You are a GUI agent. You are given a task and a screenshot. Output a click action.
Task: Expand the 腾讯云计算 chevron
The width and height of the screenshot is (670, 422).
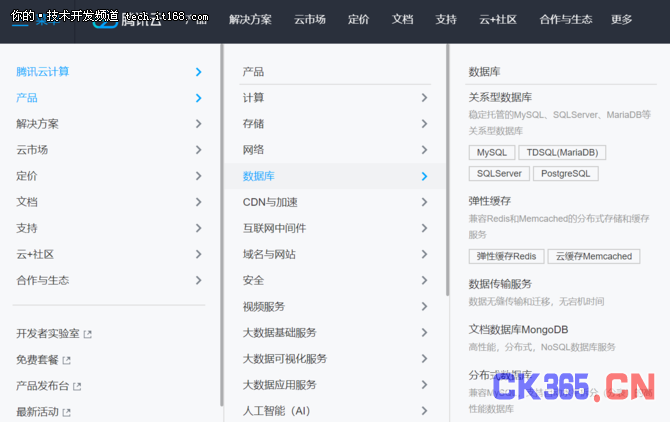(x=198, y=72)
